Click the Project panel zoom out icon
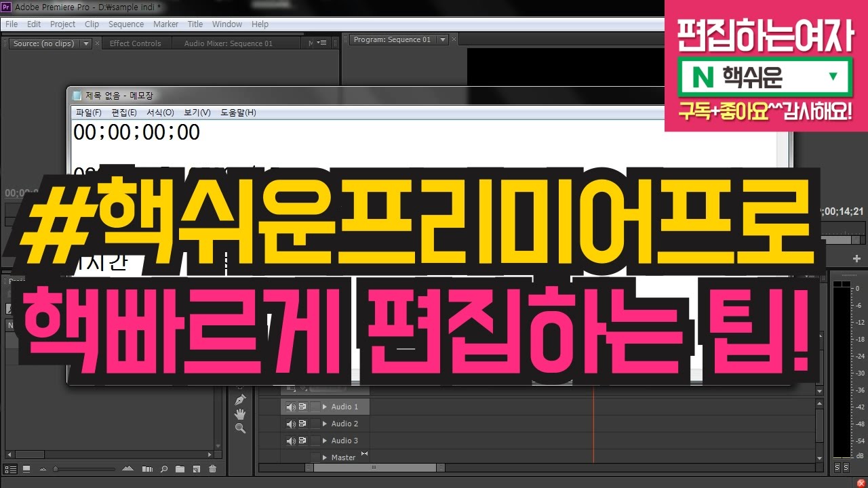 pos(43,469)
